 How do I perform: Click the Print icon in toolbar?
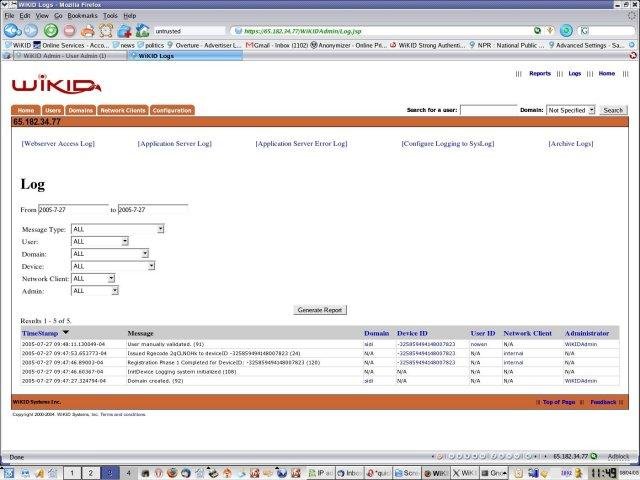[87, 31]
